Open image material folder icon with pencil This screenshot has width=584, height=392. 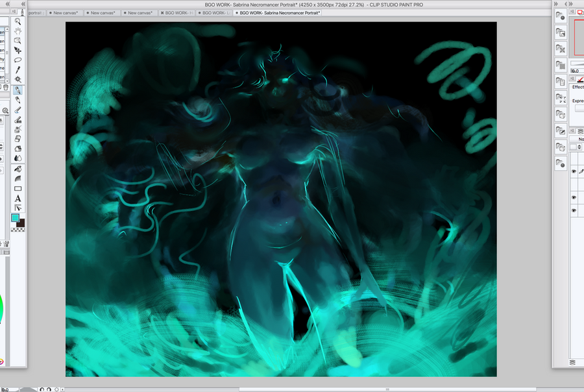click(561, 131)
